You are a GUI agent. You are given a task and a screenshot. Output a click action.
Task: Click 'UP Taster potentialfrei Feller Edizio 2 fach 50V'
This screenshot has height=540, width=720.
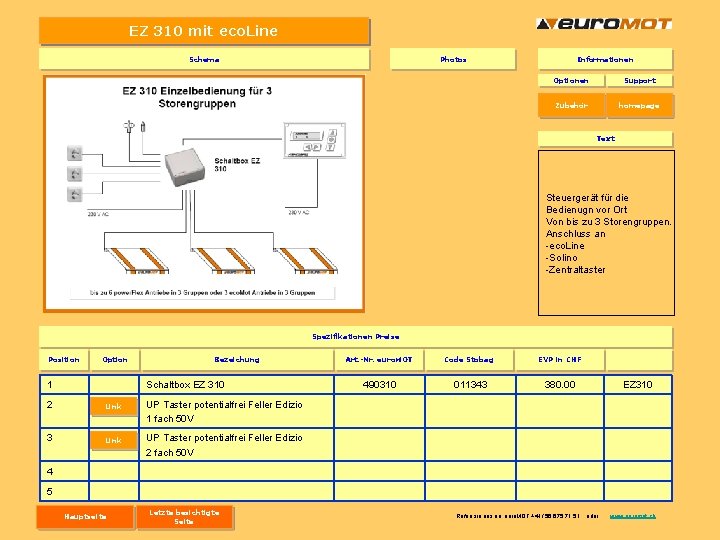tap(236, 444)
